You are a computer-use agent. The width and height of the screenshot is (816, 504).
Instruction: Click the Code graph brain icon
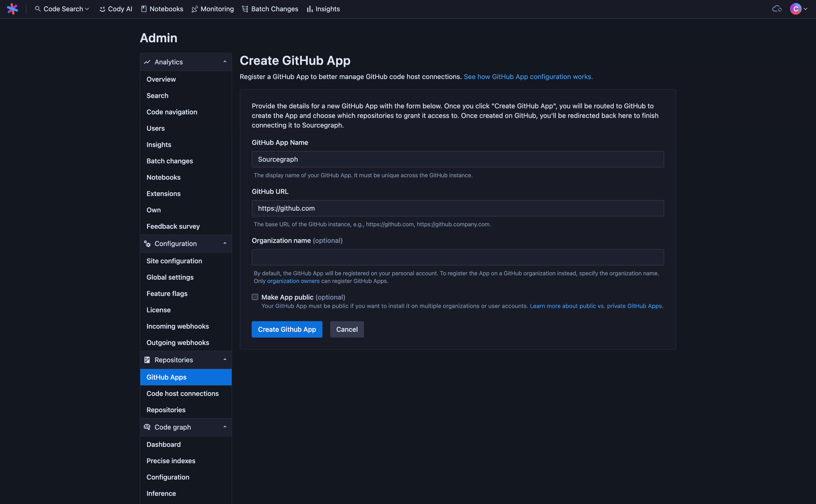coord(147,427)
